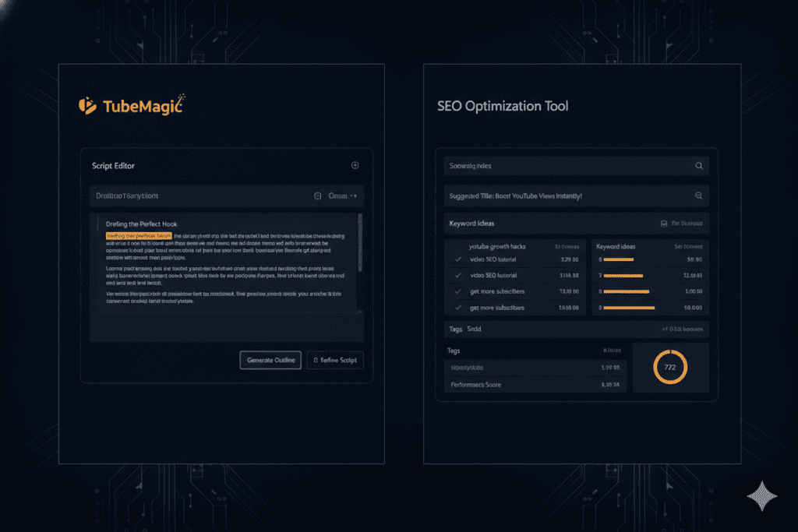Click the 'SEO Optimization Tool' heading

[x=503, y=106]
